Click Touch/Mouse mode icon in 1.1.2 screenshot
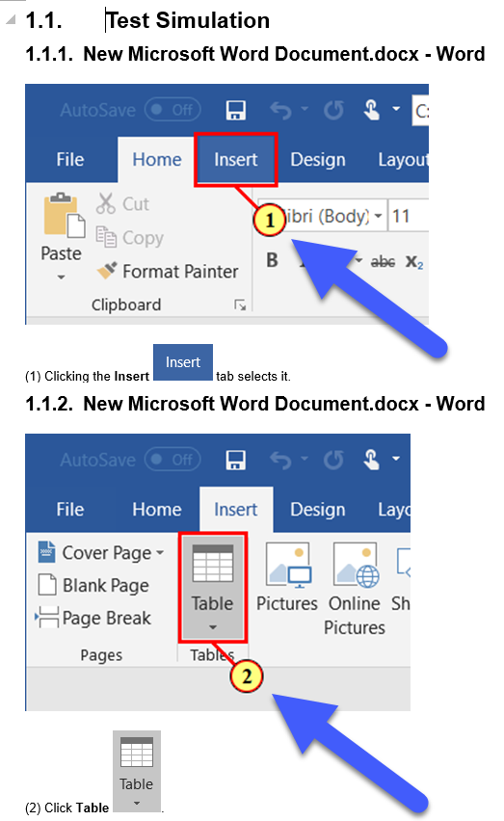Viewport: 504px width, 821px height. 371,460
